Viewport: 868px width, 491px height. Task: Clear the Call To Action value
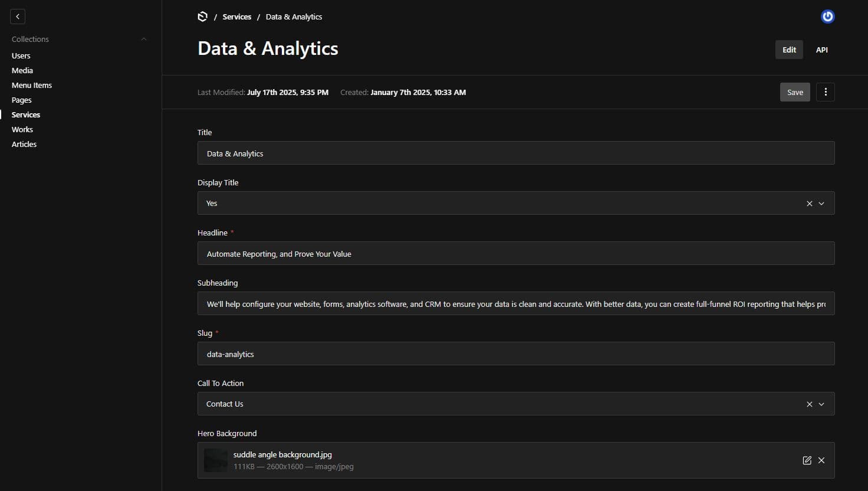(809, 404)
